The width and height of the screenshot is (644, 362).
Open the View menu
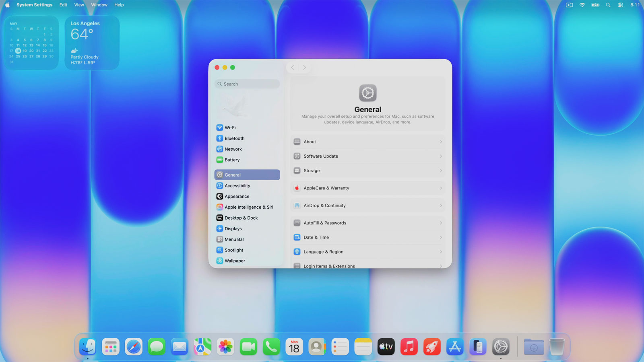coord(79,5)
